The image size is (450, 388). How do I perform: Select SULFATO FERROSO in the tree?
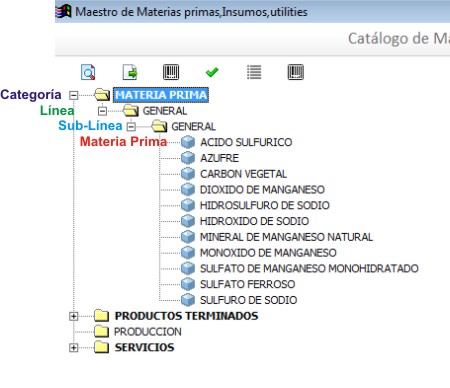point(247,284)
